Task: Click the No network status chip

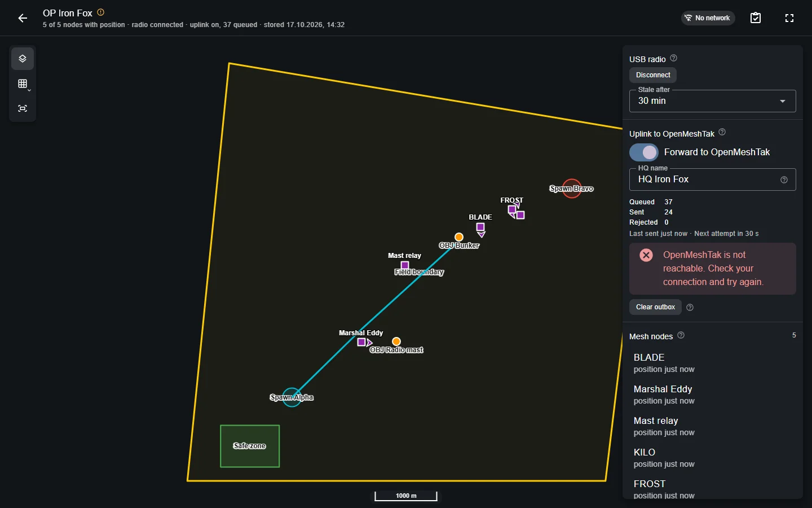Action: click(x=708, y=18)
